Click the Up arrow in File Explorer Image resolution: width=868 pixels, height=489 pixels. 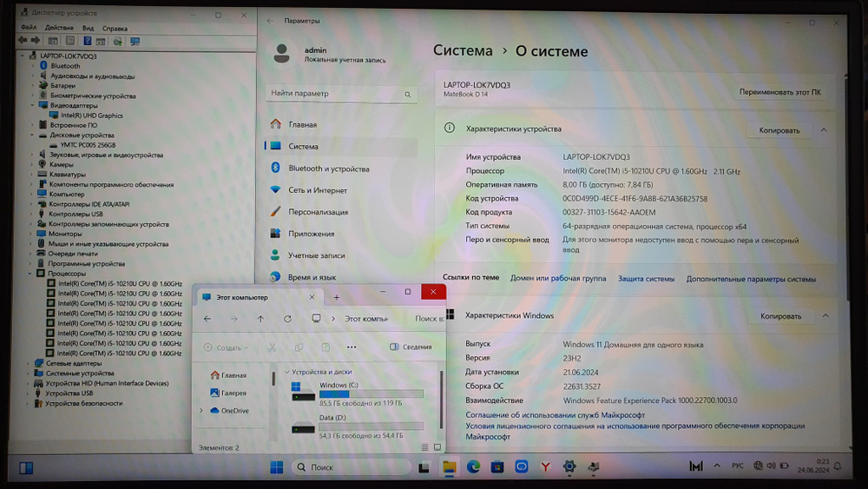(260, 319)
